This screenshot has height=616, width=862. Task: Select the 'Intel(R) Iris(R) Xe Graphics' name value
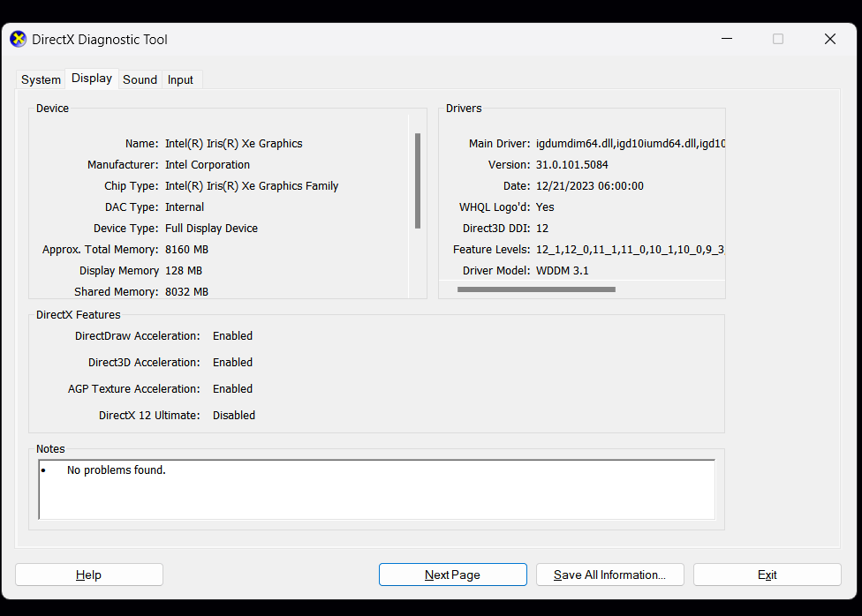(234, 144)
